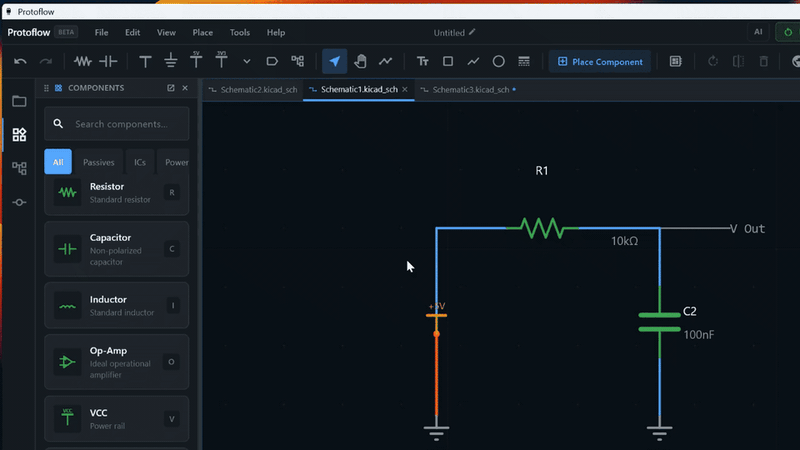Viewport: 800px width, 450px height.
Task: Activate the select arrow tool
Action: click(x=335, y=62)
